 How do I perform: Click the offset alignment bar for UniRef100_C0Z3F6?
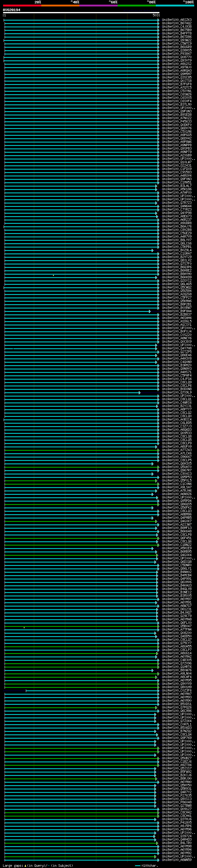click(x=92, y=691)
